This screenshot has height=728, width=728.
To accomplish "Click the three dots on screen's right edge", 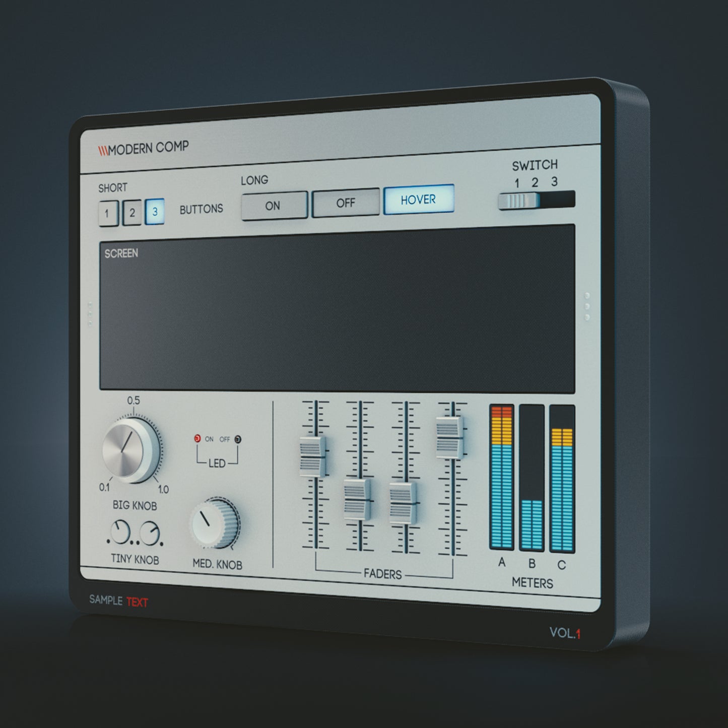I will point(587,306).
